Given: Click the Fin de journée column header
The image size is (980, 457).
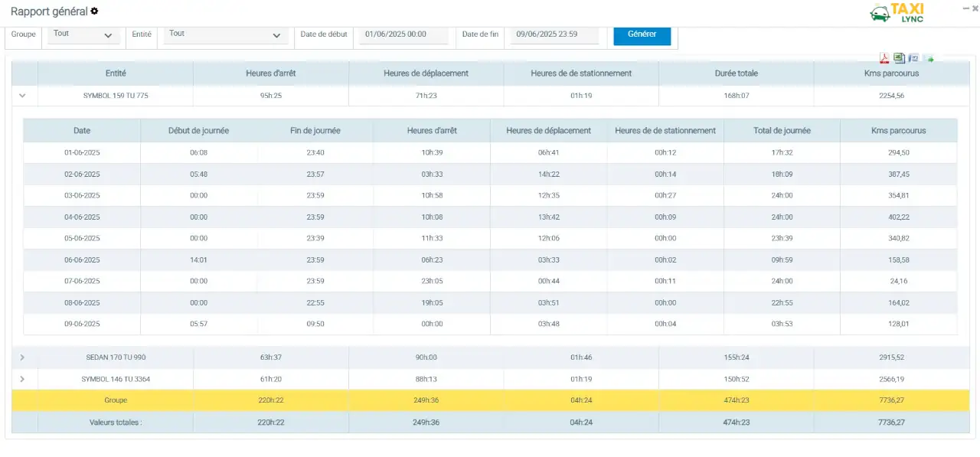Looking at the screenshot, I should (x=315, y=131).
